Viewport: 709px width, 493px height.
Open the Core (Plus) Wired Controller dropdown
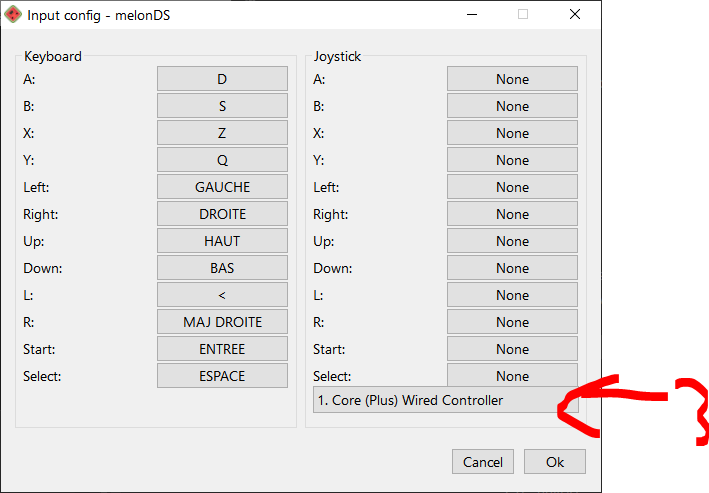(x=438, y=400)
